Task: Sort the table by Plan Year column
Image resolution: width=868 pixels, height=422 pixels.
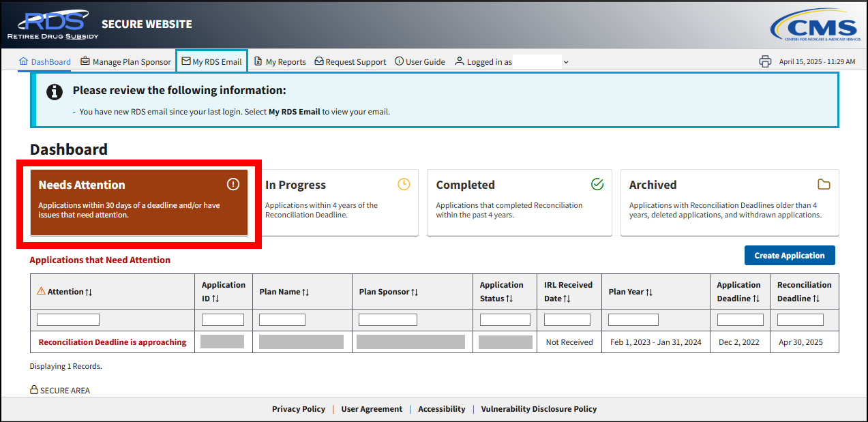Action: coord(631,292)
